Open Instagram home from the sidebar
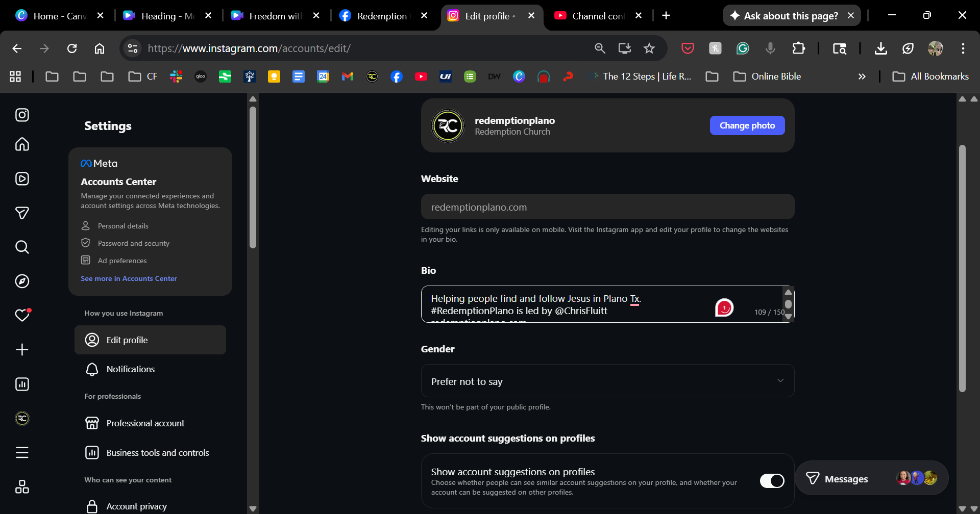The image size is (980, 514). [22, 144]
